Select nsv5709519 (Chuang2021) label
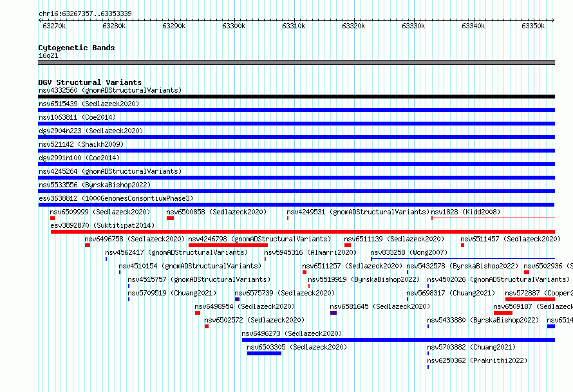 pyautogui.click(x=172, y=293)
